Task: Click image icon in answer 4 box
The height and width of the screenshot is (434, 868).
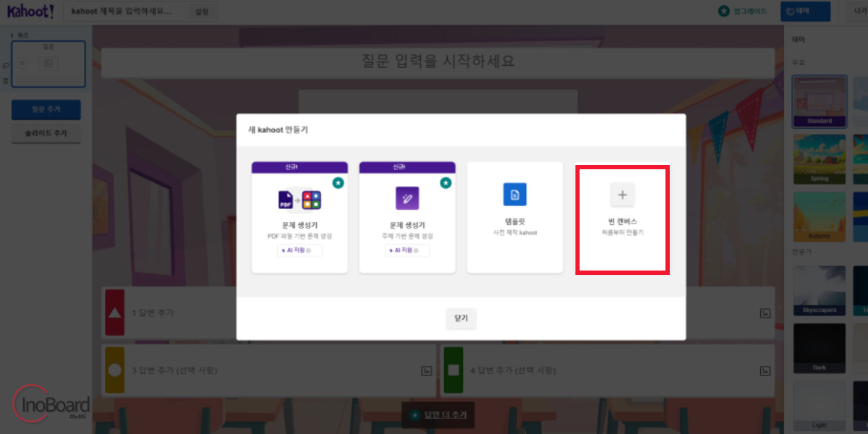Action: 765,370
